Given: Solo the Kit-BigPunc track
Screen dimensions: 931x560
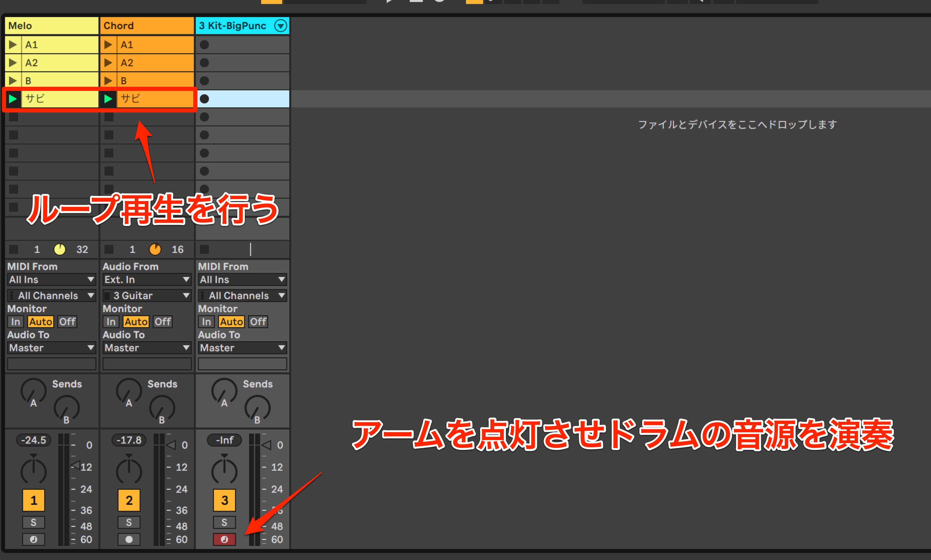Looking at the screenshot, I should pyautogui.click(x=225, y=522).
